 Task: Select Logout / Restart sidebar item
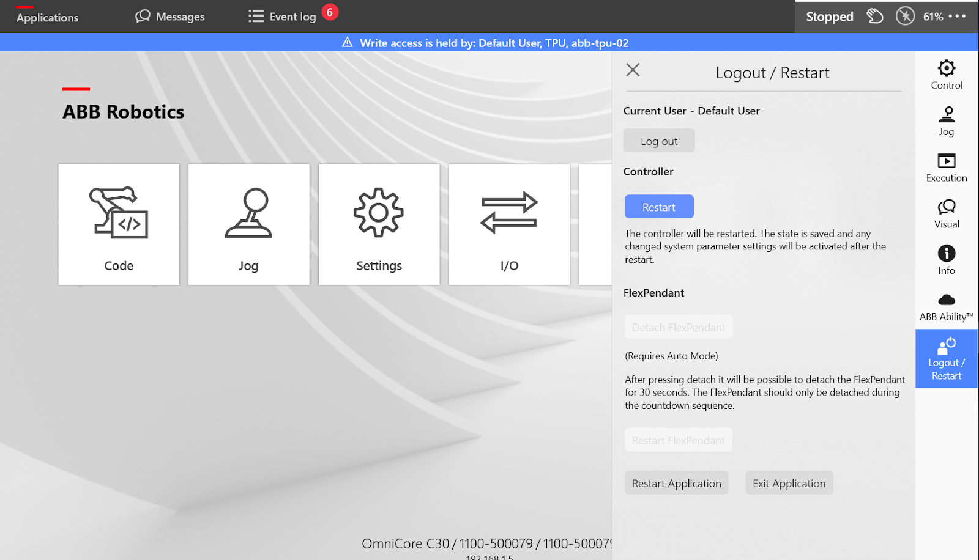tap(947, 359)
